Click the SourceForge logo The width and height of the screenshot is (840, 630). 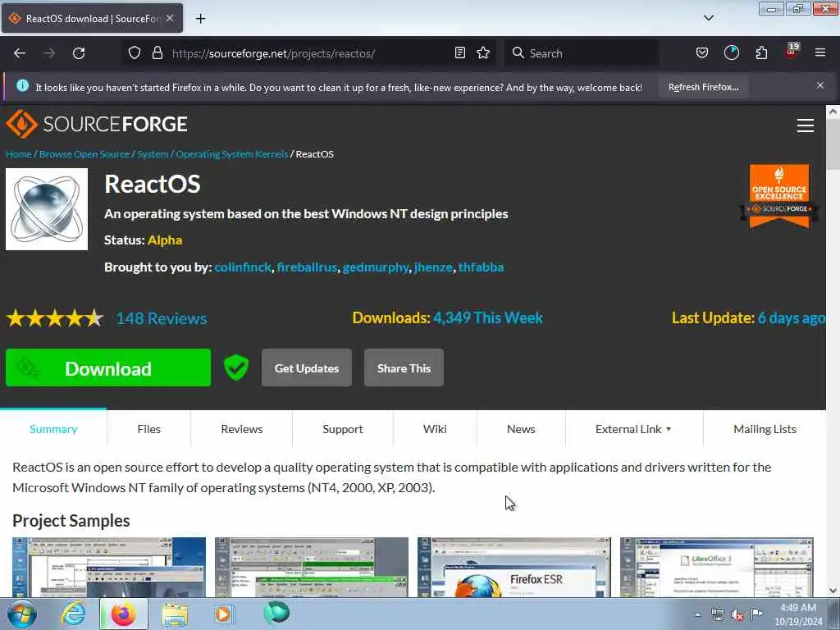[x=97, y=124]
